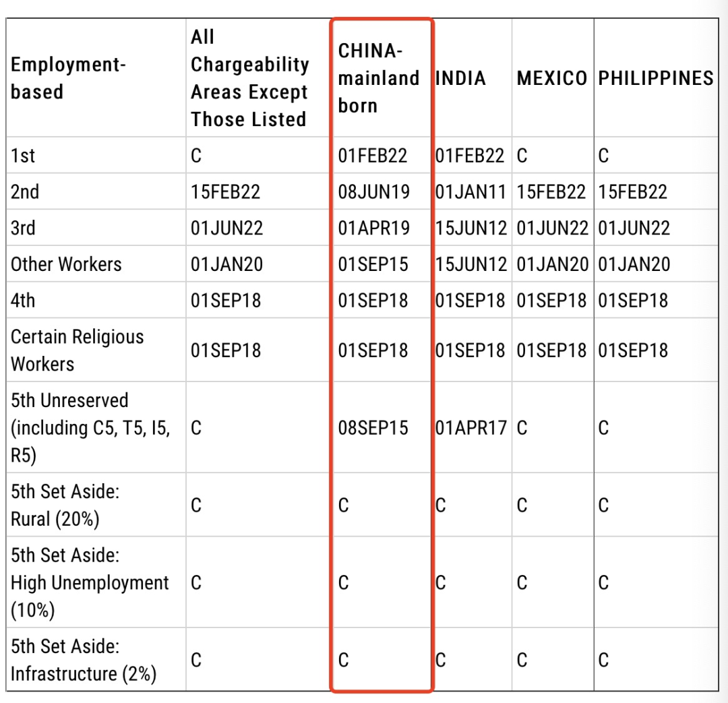Screen dimensions: 728x703
Task: Select the "INDIA" column header
Action: tap(460, 78)
